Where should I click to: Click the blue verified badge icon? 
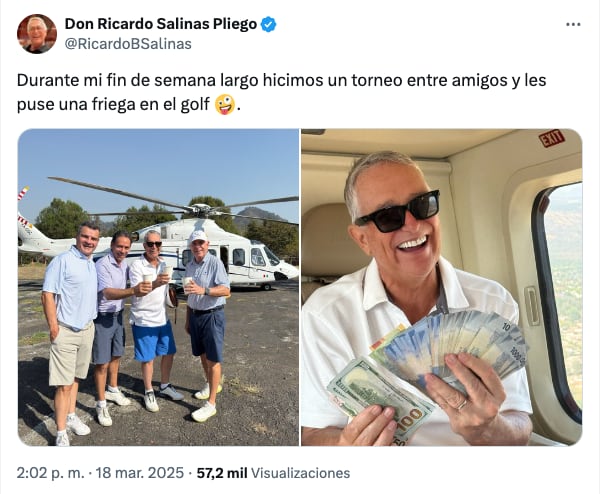(268, 24)
